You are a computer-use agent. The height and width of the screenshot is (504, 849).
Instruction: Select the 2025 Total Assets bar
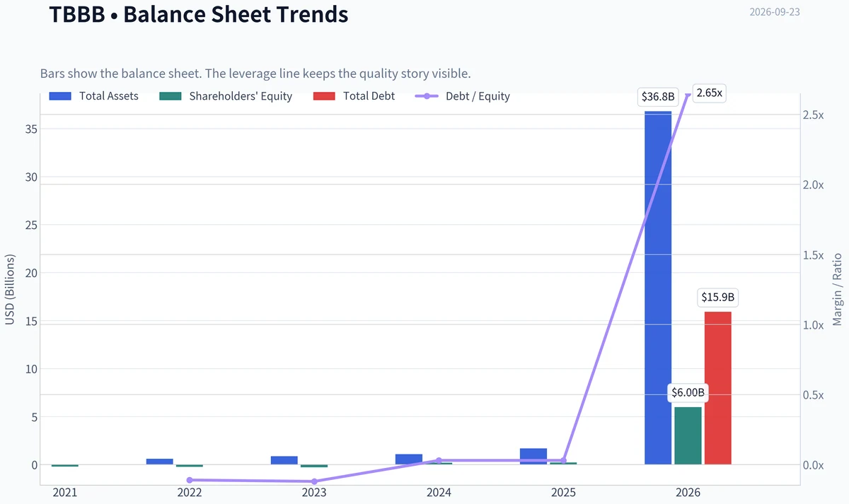(x=533, y=456)
